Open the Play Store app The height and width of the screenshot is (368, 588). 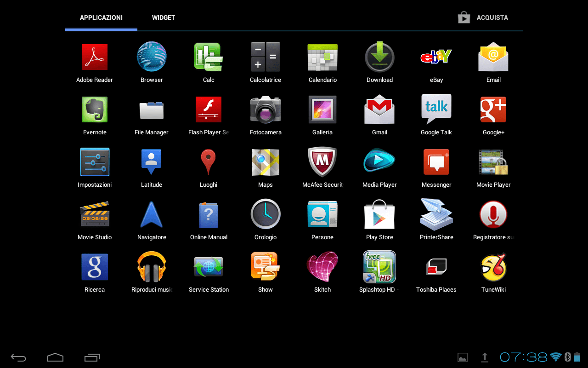379,214
